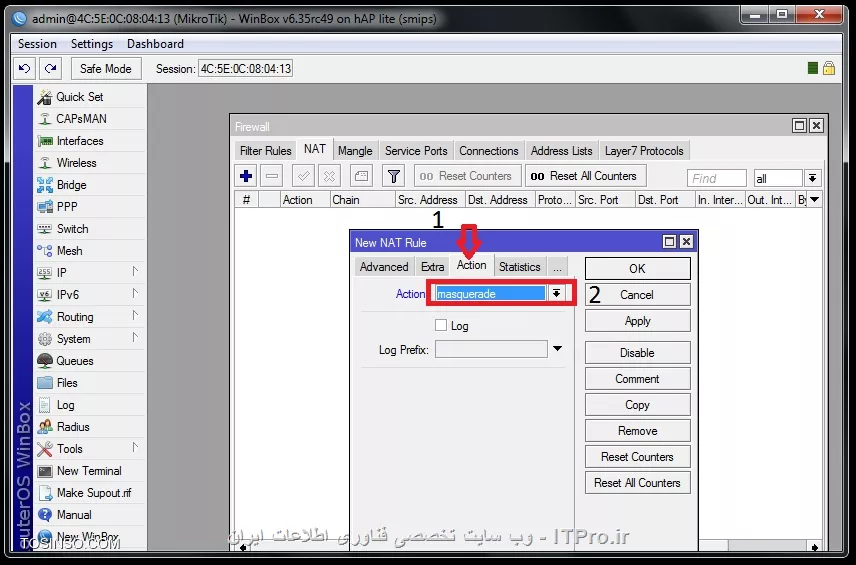
Task: Open Quick Set from sidebar
Action: 79,97
